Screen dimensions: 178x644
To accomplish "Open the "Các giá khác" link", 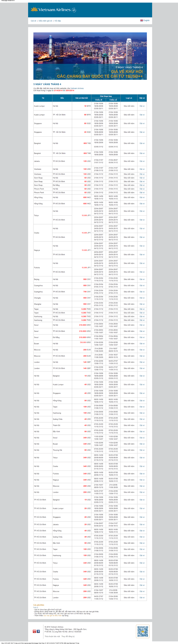I will click(39, 605).
